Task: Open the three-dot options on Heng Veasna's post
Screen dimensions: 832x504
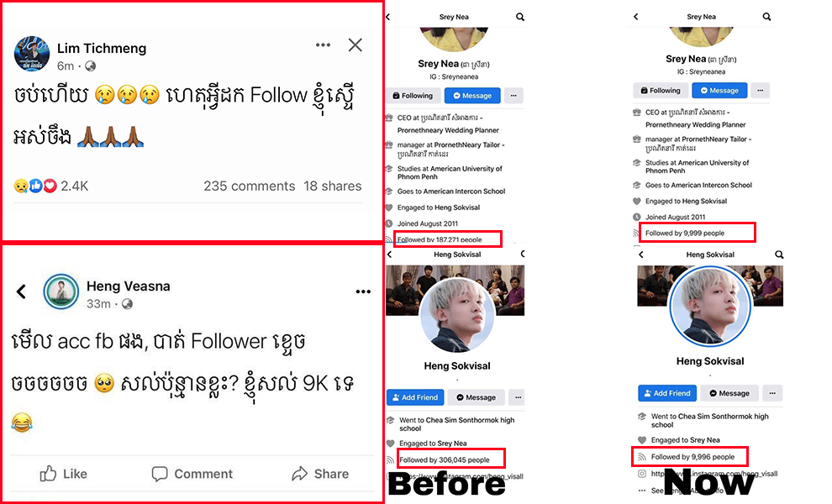Action: click(x=363, y=291)
